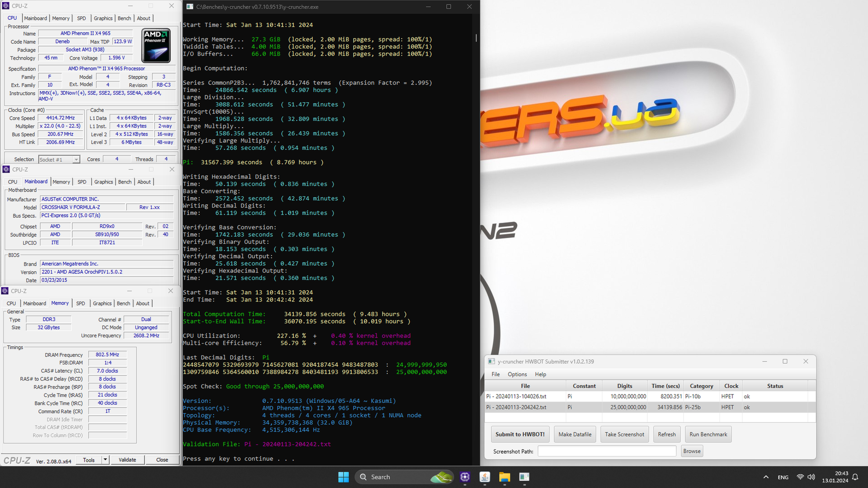Image resolution: width=868 pixels, height=488 pixels.
Task: Click the Core Speed value 4414.72 MHz
Action: [61, 118]
